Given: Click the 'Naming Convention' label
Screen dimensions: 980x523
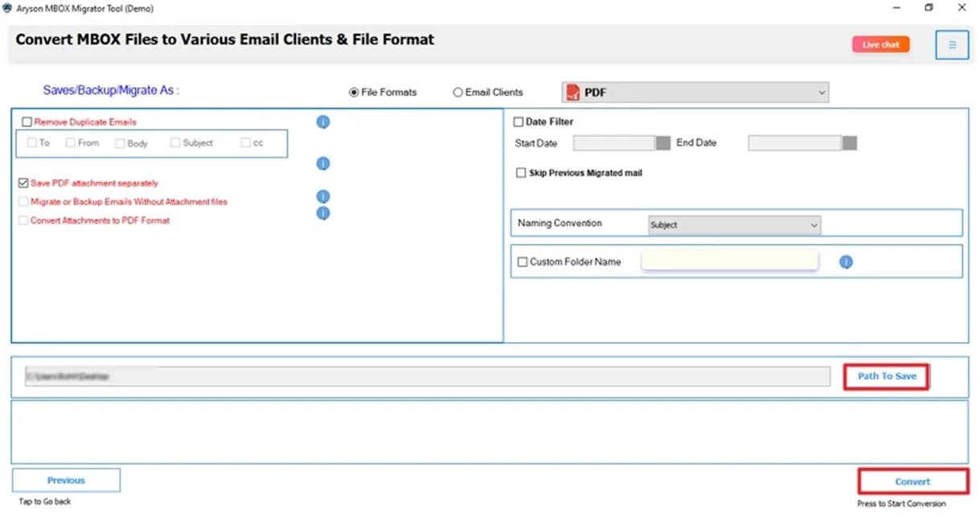Looking at the screenshot, I should pyautogui.click(x=560, y=223).
